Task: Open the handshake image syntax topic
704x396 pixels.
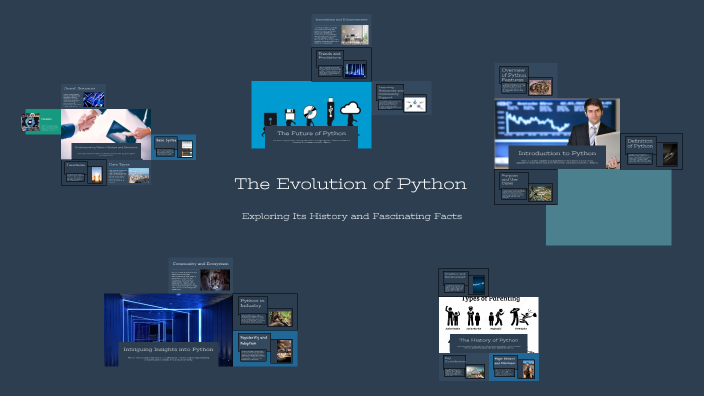Action: point(106,134)
